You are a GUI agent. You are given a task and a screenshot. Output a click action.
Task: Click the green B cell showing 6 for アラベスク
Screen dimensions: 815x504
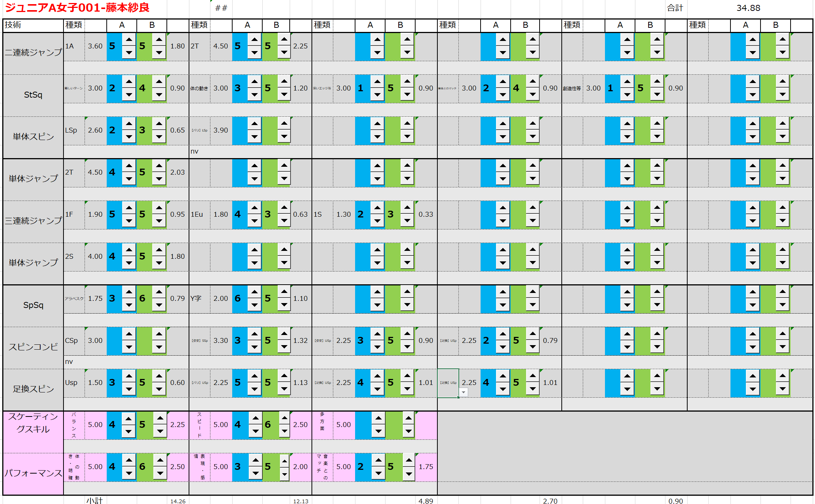[x=144, y=299]
